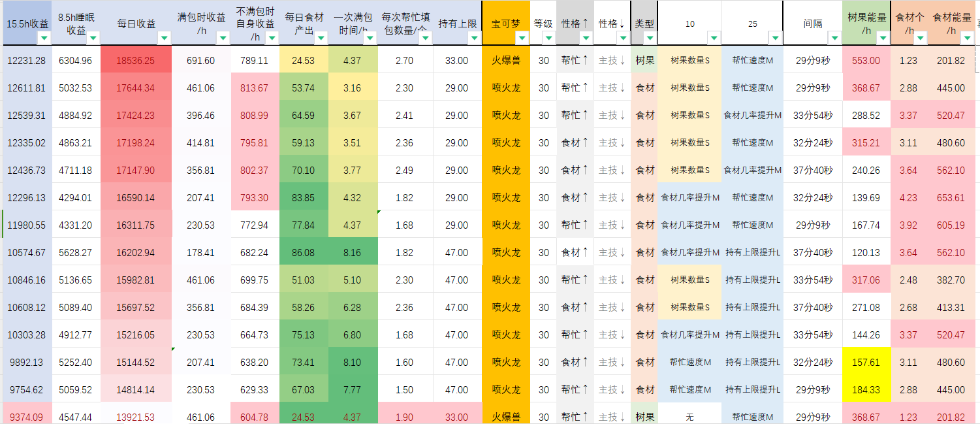Click the cell showing 653.61

[x=950, y=197]
